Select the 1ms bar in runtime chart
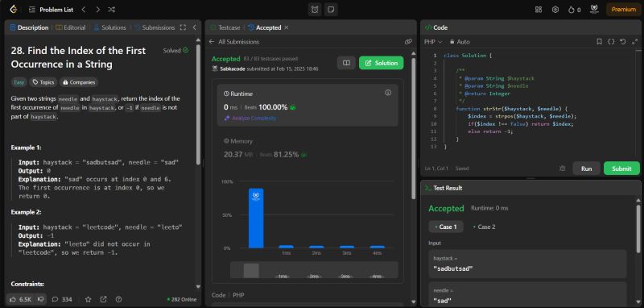This screenshot has width=644, height=308. click(286, 247)
